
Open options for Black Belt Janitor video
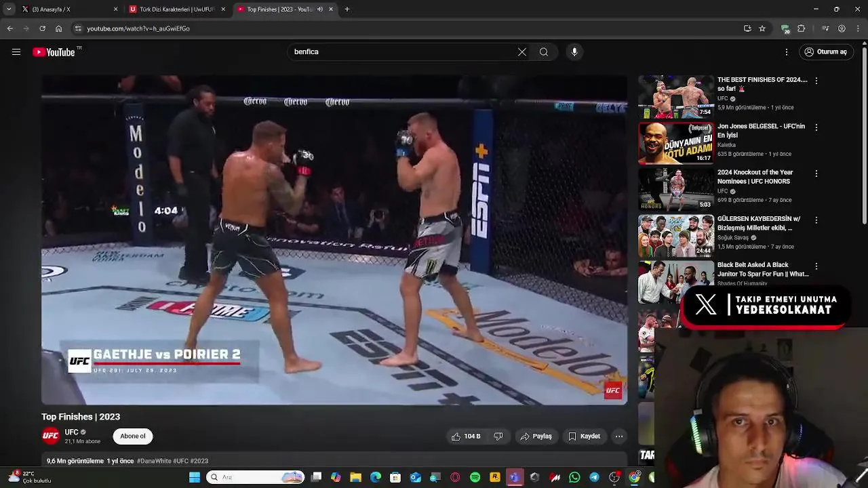(816, 266)
